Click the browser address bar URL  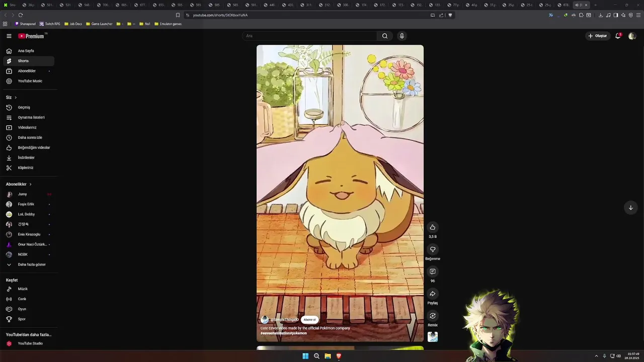click(220, 15)
